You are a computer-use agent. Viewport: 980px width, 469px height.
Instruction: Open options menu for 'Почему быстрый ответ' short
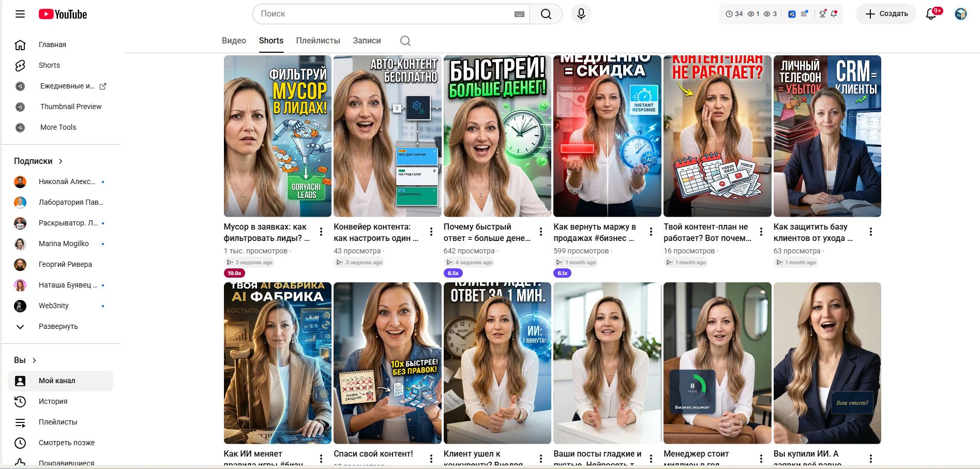(541, 232)
